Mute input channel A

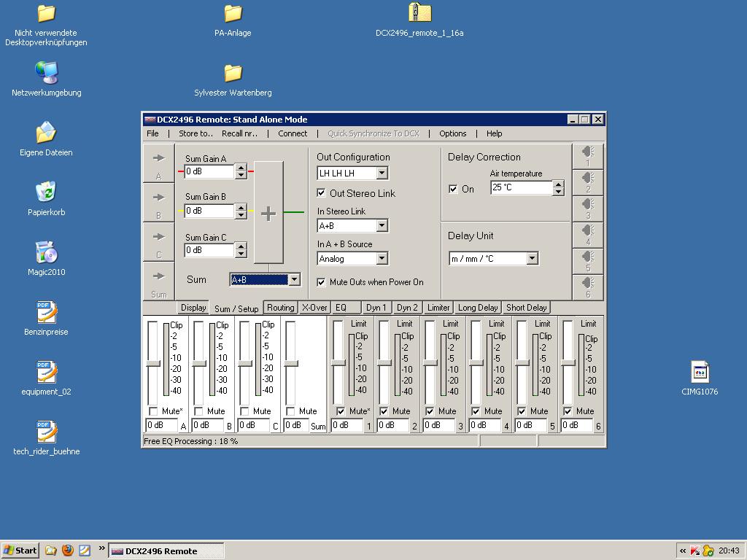(153, 411)
